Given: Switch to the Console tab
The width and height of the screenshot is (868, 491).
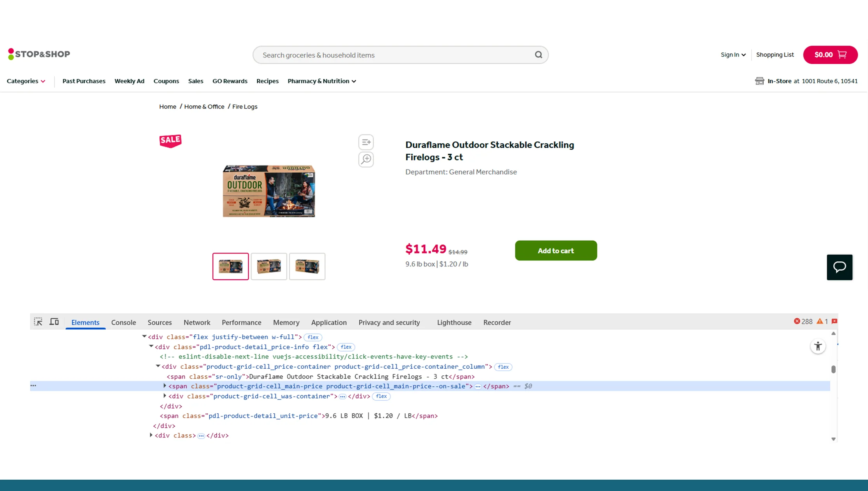Looking at the screenshot, I should pyautogui.click(x=123, y=322).
